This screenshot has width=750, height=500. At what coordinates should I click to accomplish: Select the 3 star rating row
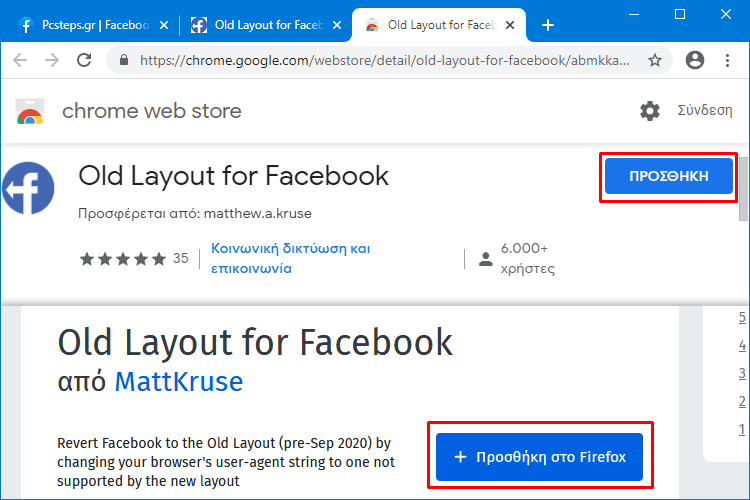tap(742, 373)
